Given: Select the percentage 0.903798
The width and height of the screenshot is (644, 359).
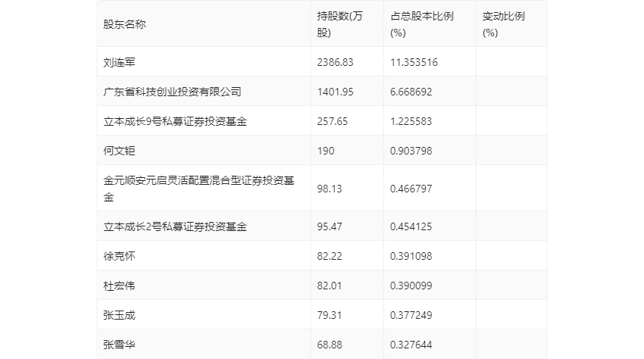Looking at the screenshot, I should point(411,151).
